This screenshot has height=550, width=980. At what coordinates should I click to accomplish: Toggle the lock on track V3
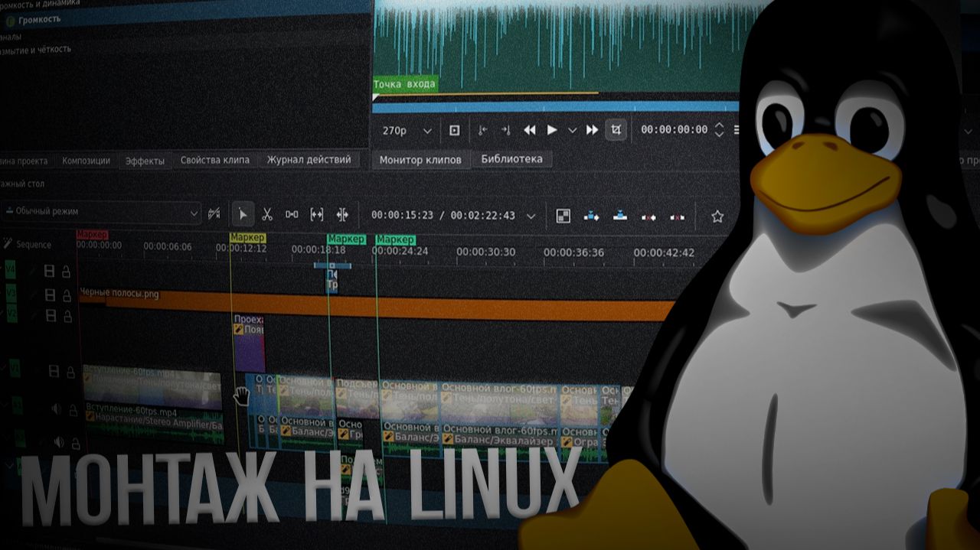tap(67, 295)
